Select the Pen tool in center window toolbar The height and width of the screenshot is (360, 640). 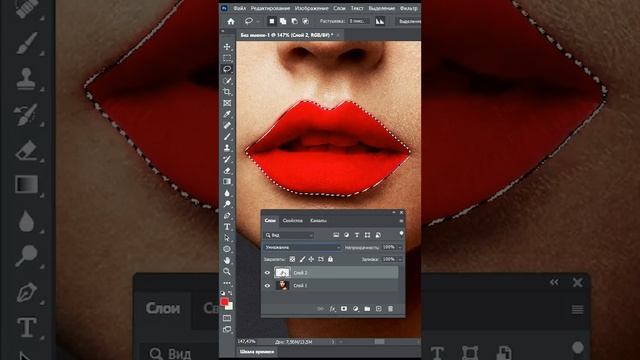[227, 215]
